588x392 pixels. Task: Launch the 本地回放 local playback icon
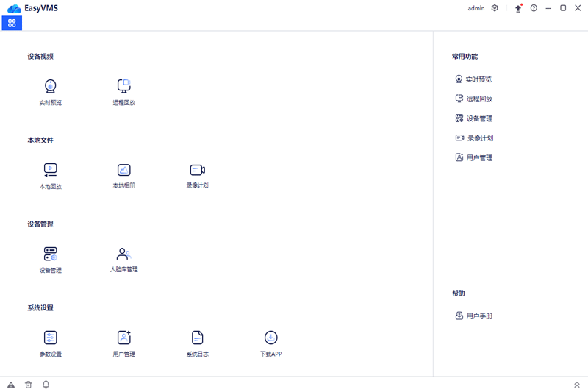click(50, 170)
